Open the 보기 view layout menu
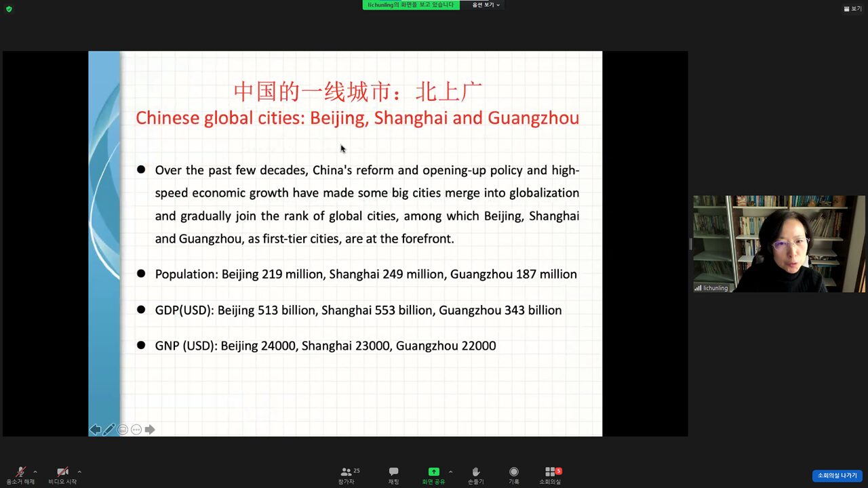This screenshot has height=488, width=868. pos(852,9)
